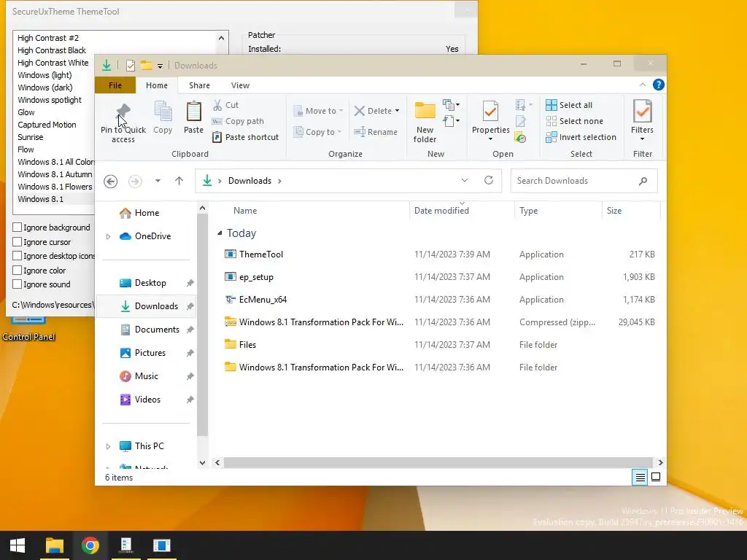Toggle Ignore cursor checkbox in ThemeTool
Image resolution: width=747 pixels, height=560 pixels.
click(x=18, y=241)
